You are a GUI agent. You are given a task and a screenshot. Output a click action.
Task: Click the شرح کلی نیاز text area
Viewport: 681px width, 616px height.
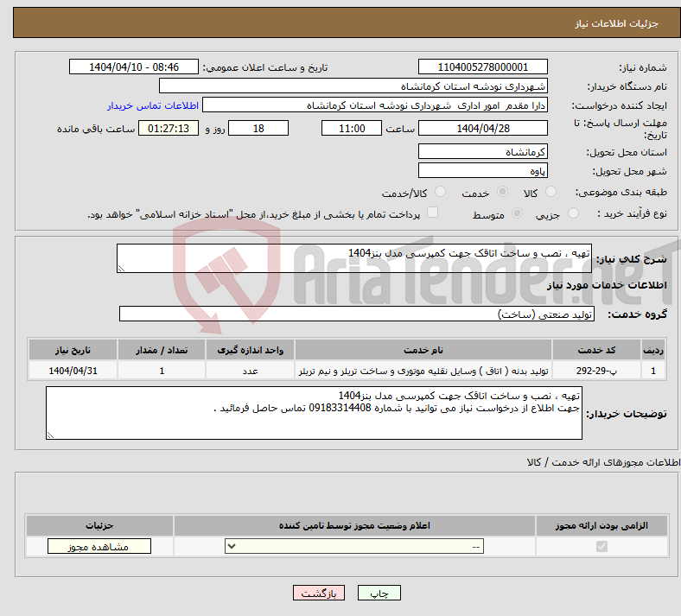(x=354, y=258)
